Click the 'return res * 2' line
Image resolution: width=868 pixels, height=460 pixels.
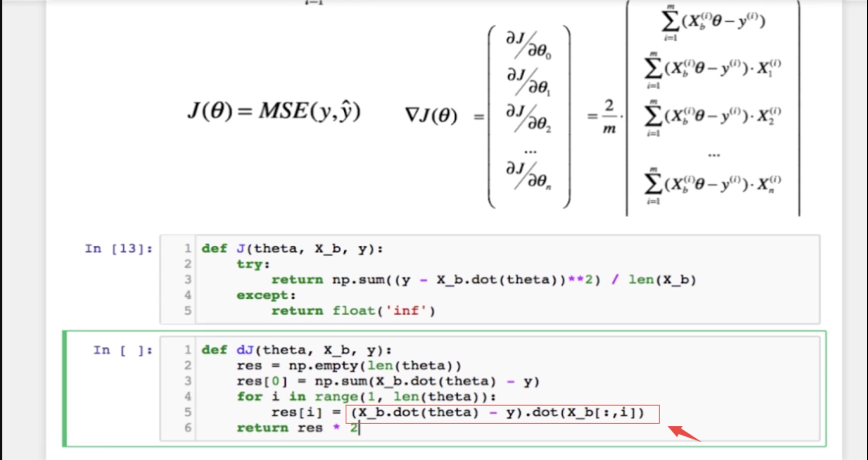click(x=298, y=428)
